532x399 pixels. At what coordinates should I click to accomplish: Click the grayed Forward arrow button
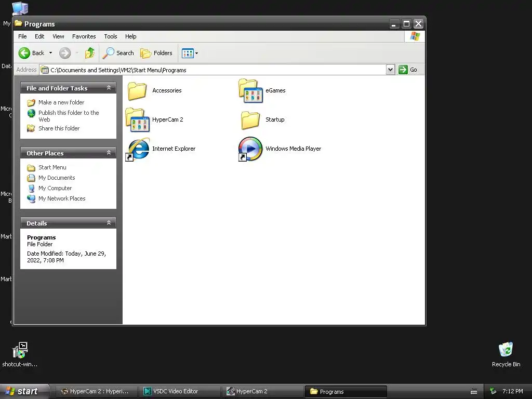(65, 53)
